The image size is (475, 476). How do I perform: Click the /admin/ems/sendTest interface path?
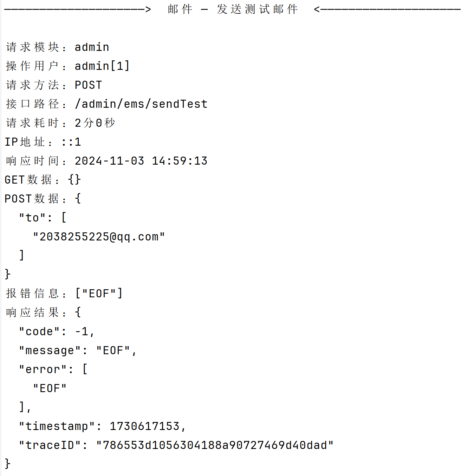[141, 104]
